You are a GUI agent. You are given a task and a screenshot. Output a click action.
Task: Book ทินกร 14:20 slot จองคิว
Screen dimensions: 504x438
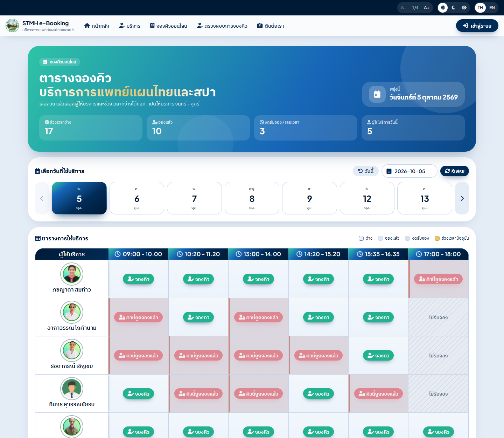click(x=318, y=394)
